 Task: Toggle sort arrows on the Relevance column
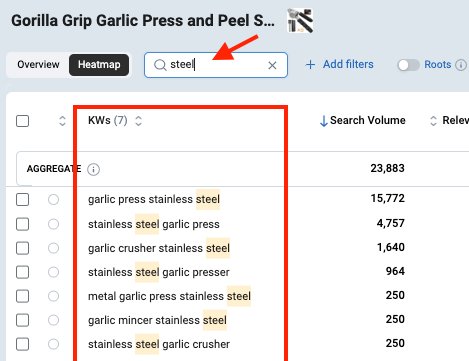(433, 121)
